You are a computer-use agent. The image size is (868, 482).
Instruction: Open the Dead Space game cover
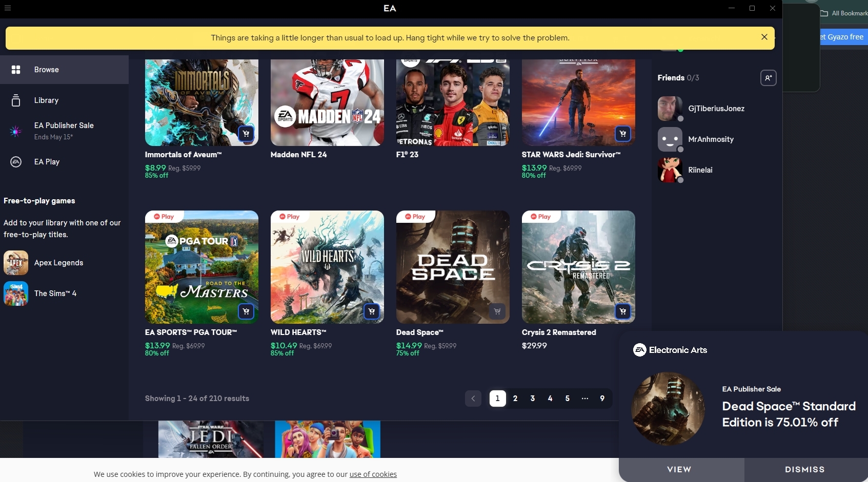tap(453, 267)
